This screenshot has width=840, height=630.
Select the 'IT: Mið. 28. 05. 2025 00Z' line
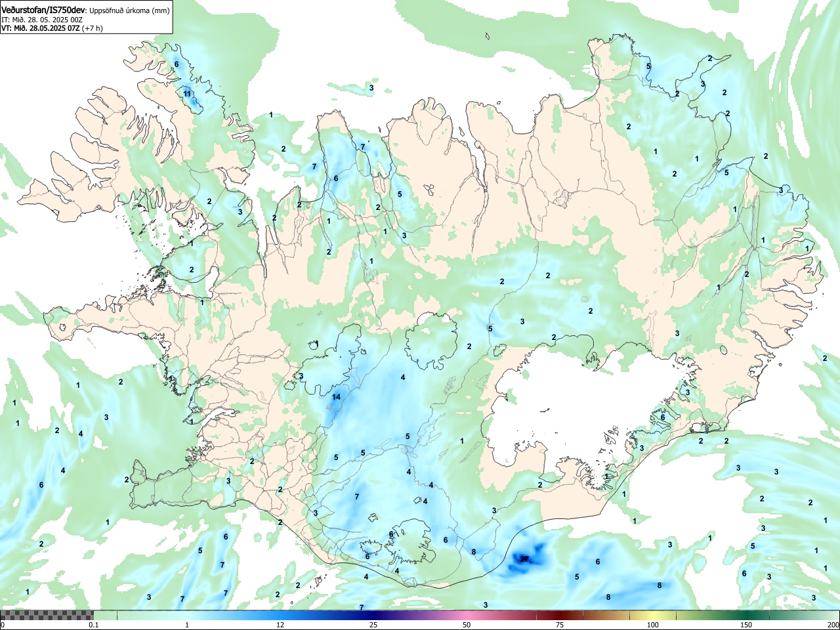coord(42,20)
